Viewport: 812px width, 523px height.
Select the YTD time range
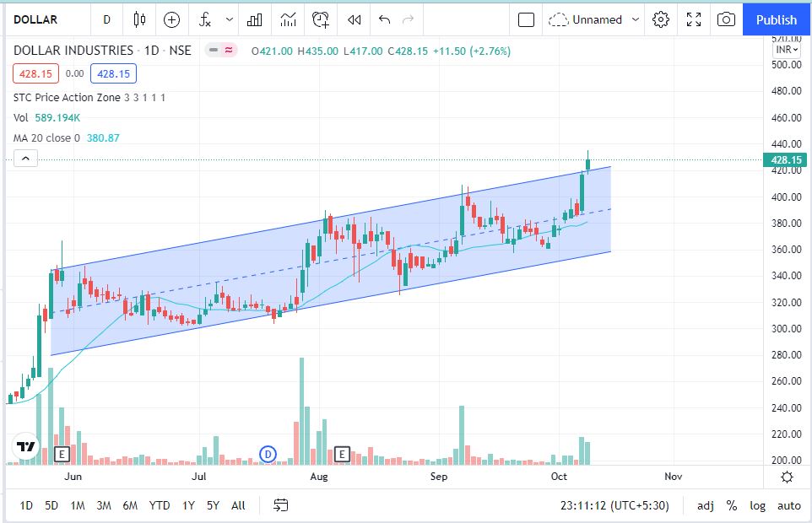[x=160, y=505]
